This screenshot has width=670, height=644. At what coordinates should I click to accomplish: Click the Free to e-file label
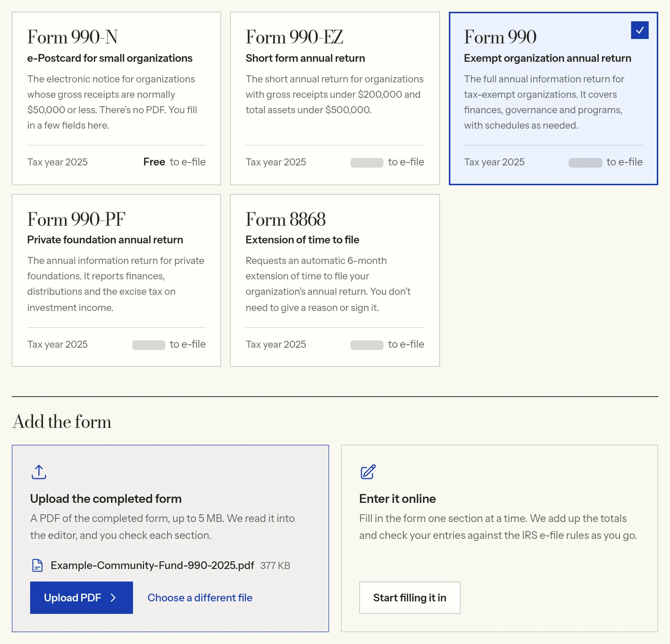tap(174, 162)
